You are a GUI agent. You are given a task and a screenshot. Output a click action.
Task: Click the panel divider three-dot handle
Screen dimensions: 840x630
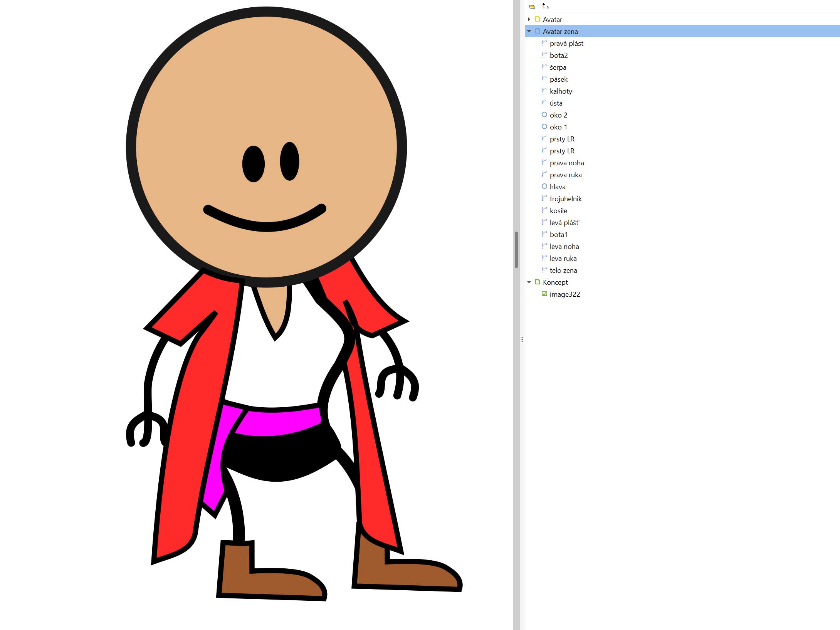pyautogui.click(x=522, y=339)
